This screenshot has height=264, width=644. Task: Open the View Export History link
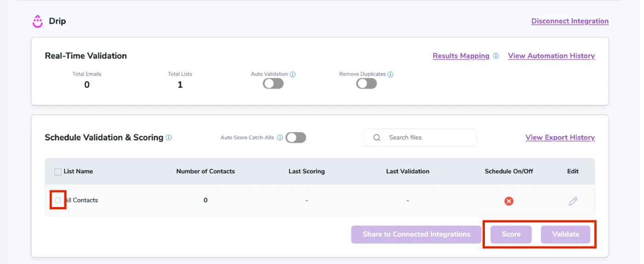560,138
